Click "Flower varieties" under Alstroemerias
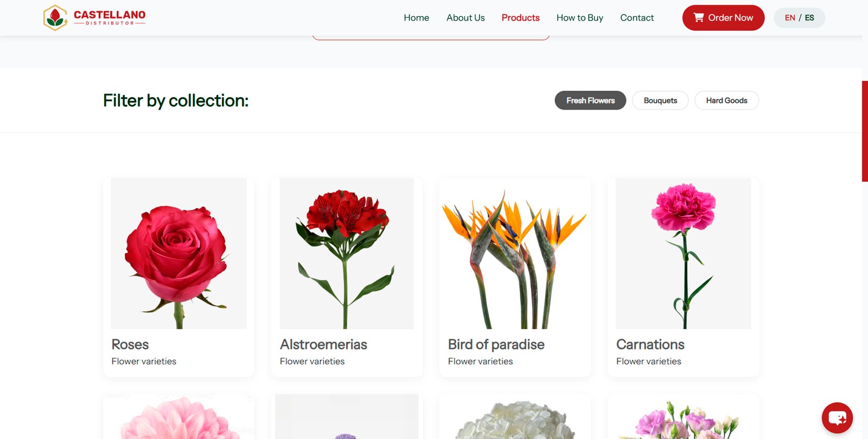Screen dimensions: 868x439 click(x=312, y=361)
